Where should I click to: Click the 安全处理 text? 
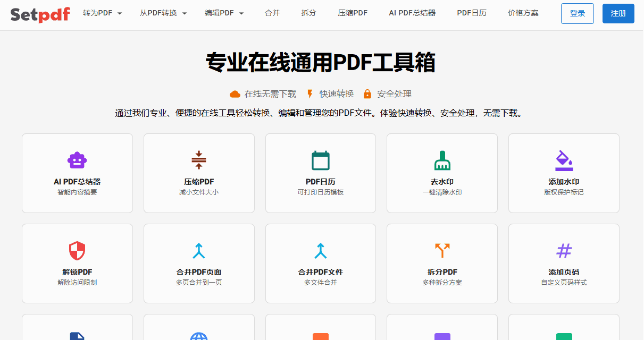[x=395, y=94]
